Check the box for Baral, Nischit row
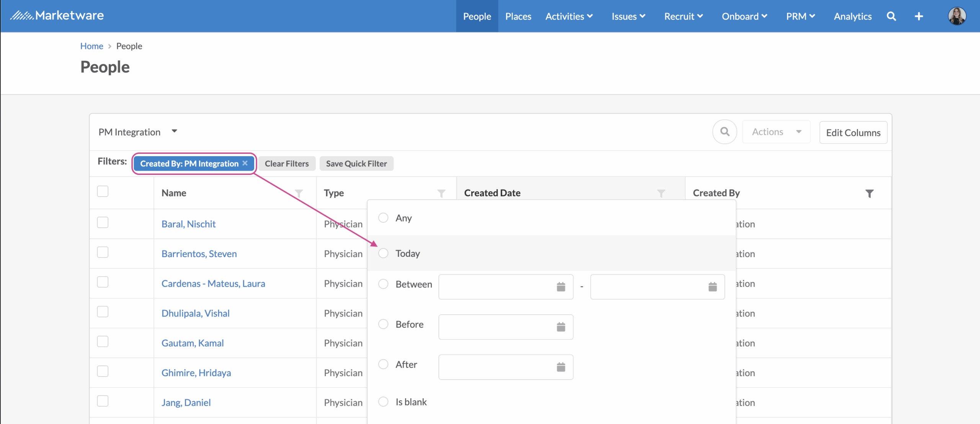 (103, 223)
